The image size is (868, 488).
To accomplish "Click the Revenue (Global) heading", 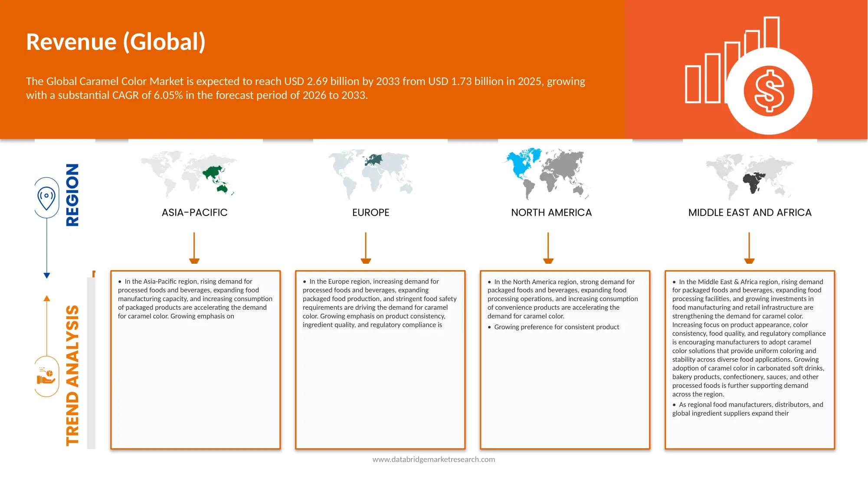I will click(116, 42).
